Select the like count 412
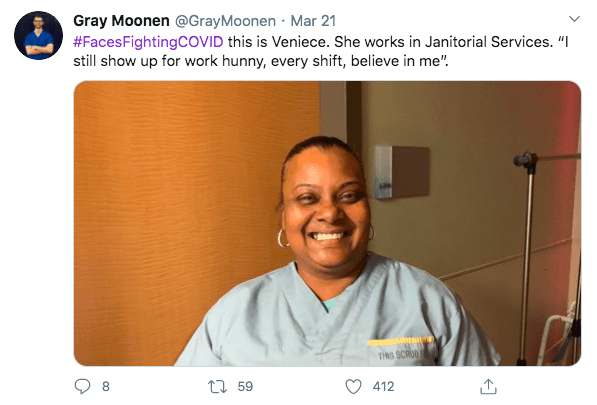Image resolution: width=597 pixels, height=405 pixels. click(383, 386)
